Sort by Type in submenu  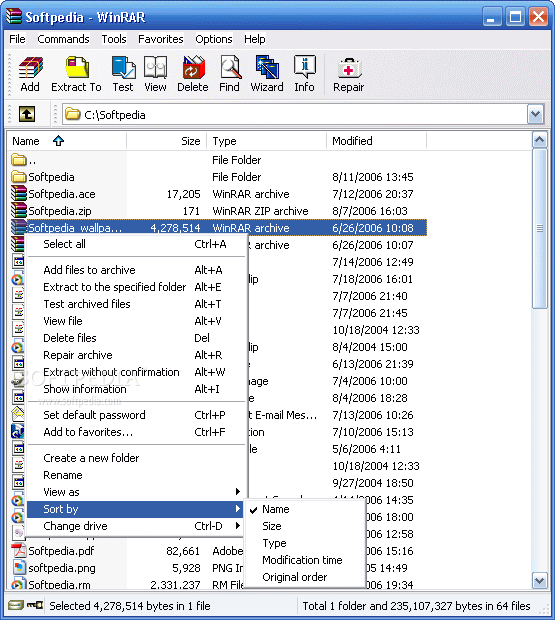click(304, 543)
